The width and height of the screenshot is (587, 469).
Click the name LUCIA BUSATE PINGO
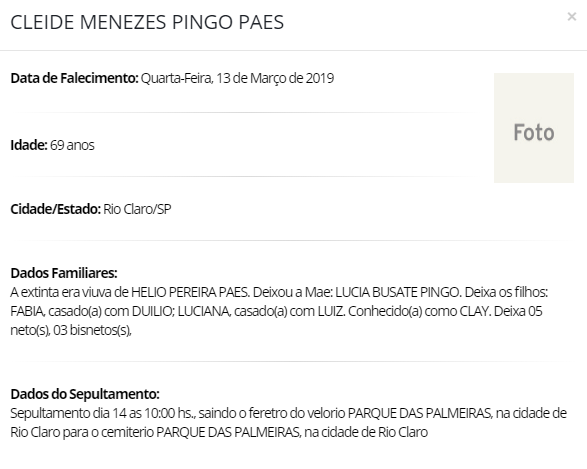pos(398,292)
